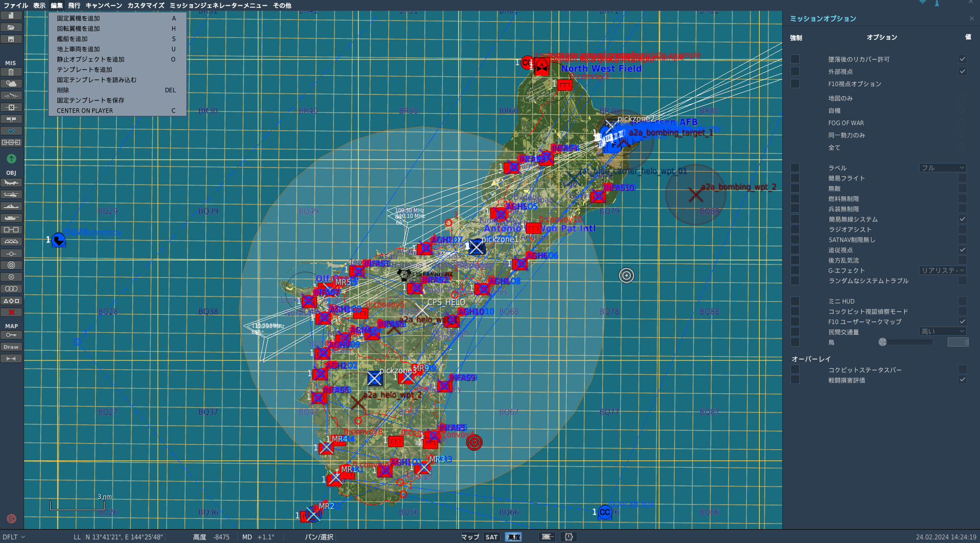This screenshot has height=543, width=980.
Task: Open the weather cloud icon
Action: click(11, 84)
